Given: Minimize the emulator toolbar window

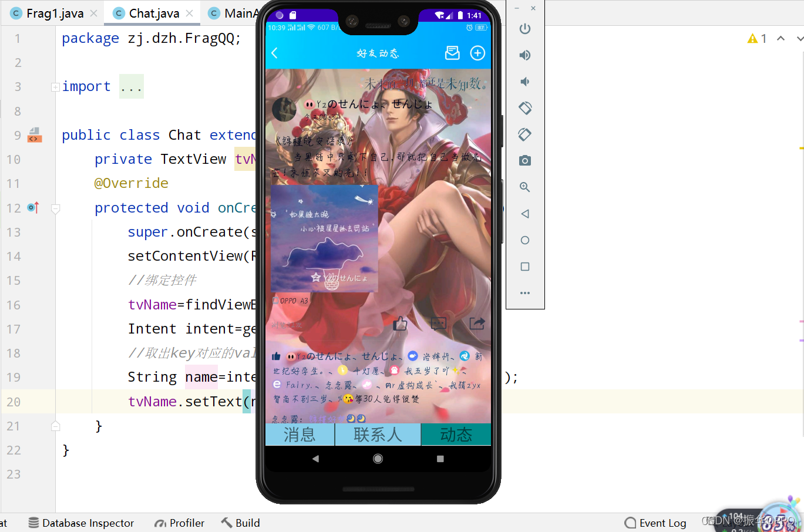Looking at the screenshot, I should click(517, 8).
